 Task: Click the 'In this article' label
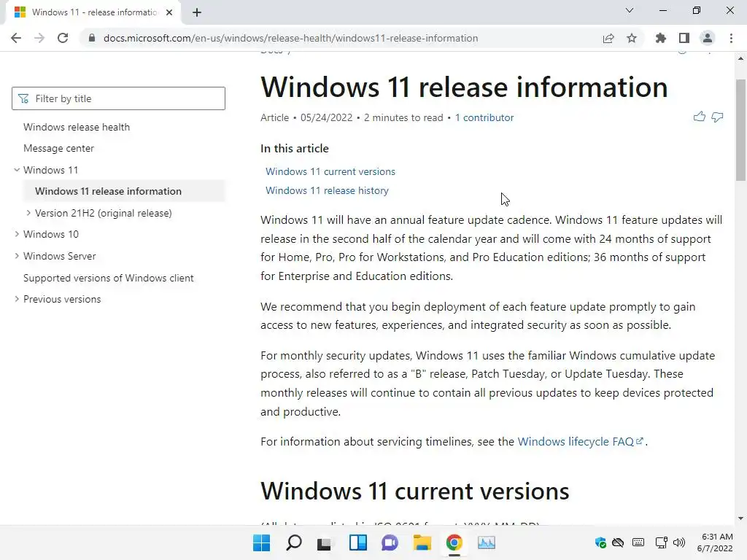coord(295,149)
